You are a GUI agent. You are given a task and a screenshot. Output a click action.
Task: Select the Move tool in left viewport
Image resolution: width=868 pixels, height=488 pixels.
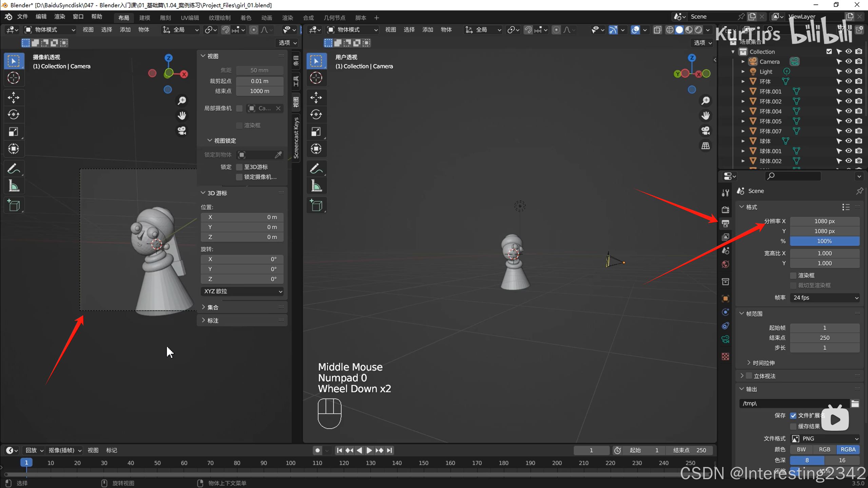point(14,98)
